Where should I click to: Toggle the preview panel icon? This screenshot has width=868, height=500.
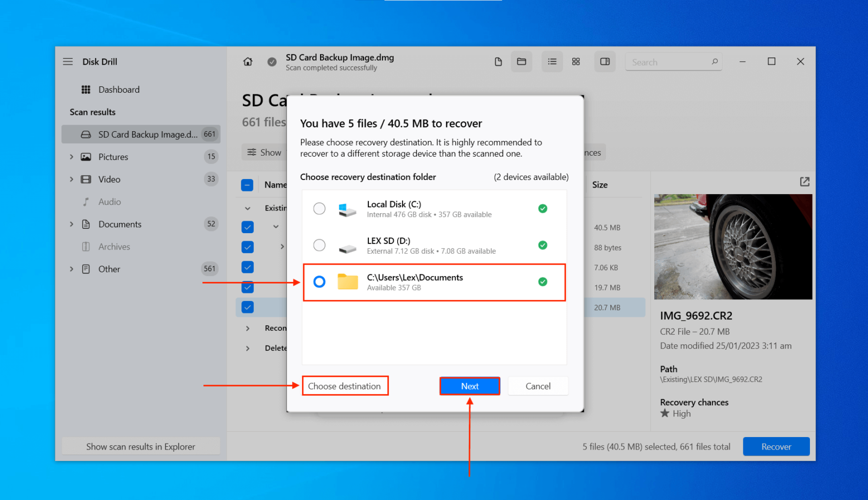click(x=604, y=61)
